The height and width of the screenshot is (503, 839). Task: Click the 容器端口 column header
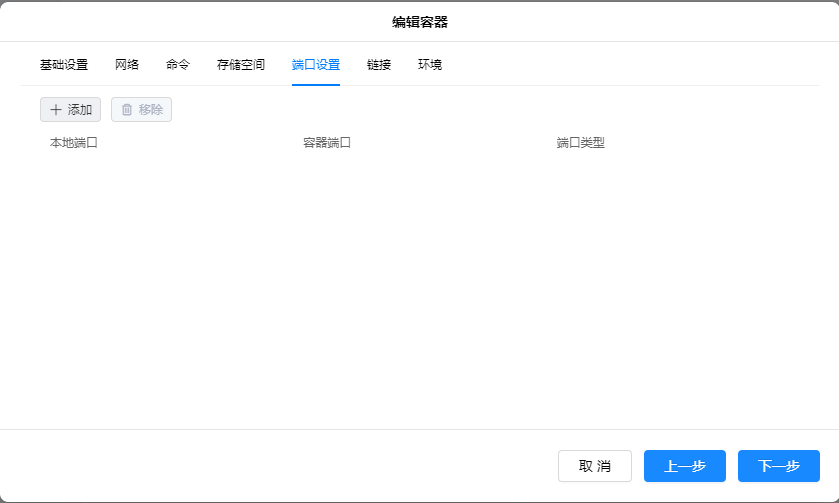pyautogui.click(x=327, y=143)
